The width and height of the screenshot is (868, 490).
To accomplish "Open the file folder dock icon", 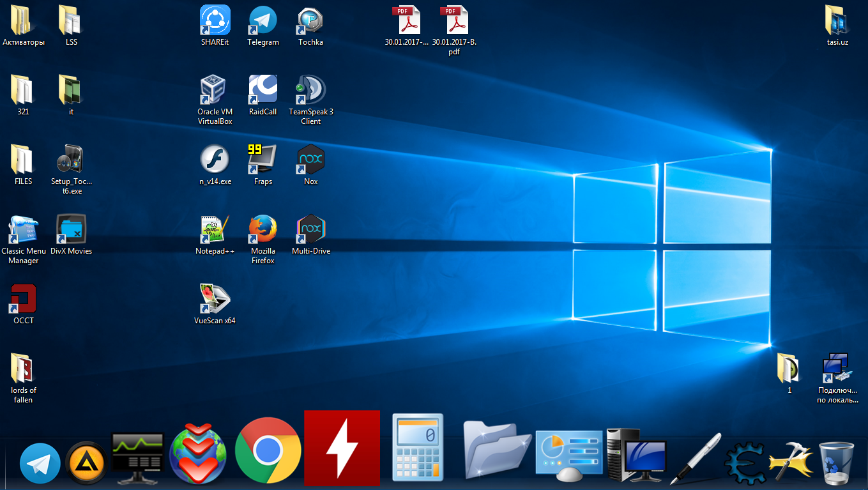I will (497, 450).
